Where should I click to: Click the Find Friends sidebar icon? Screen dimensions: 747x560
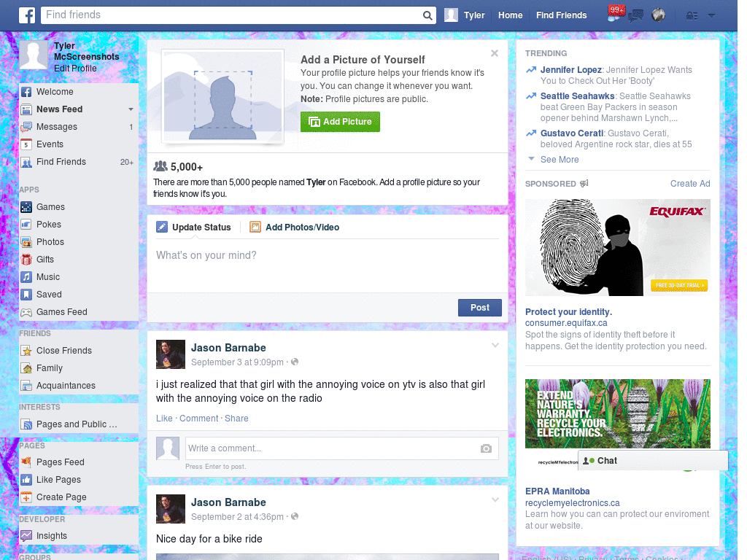tap(27, 162)
